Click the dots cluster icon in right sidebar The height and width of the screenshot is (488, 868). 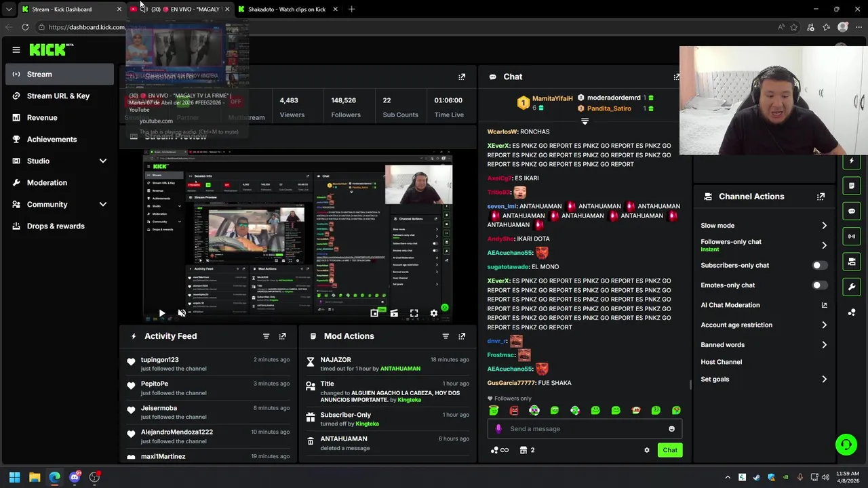click(852, 312)
